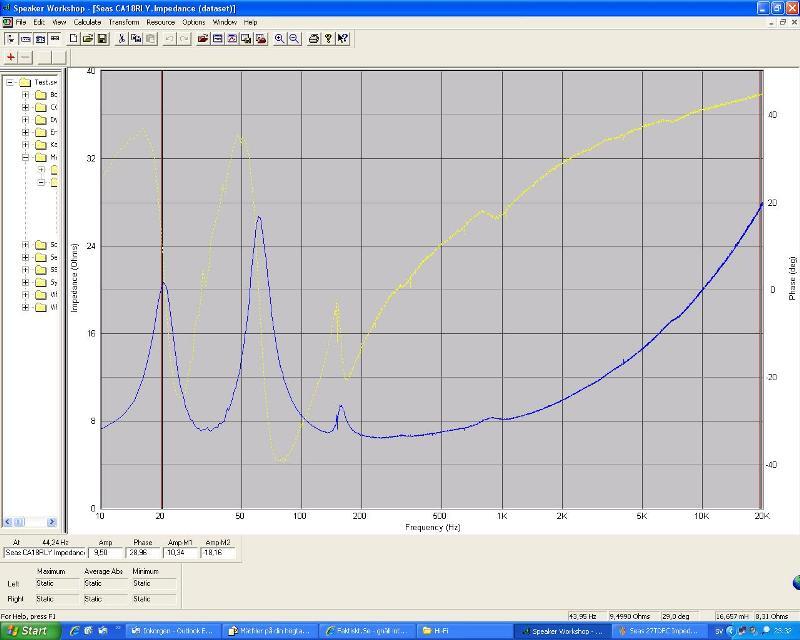The height and width of the screenshot is (640, 800).
Task: Open the Edit menu
Action: click(39, 22)
